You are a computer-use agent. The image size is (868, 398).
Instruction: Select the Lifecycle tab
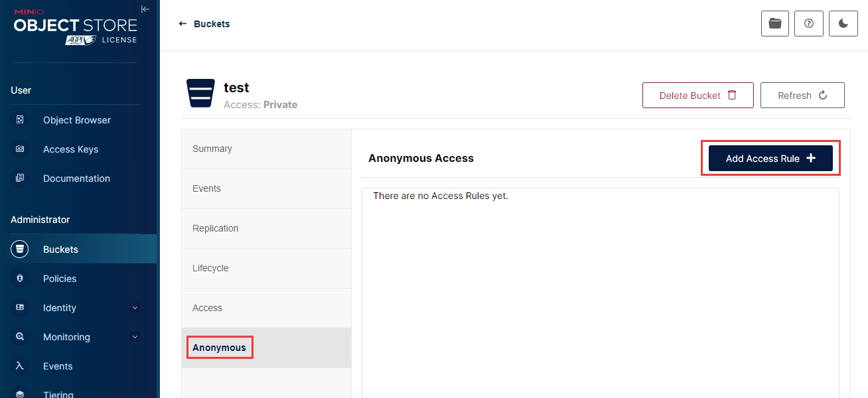tap(210, 269)
